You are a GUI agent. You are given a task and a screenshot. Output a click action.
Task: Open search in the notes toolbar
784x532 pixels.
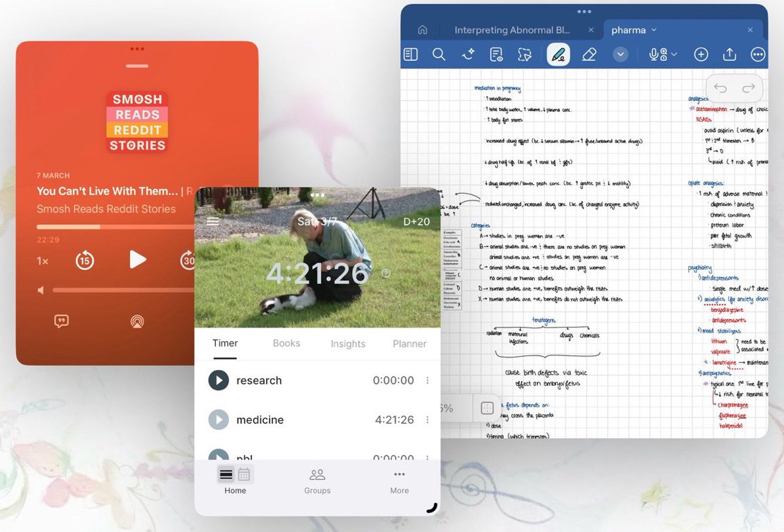point(439,54)
